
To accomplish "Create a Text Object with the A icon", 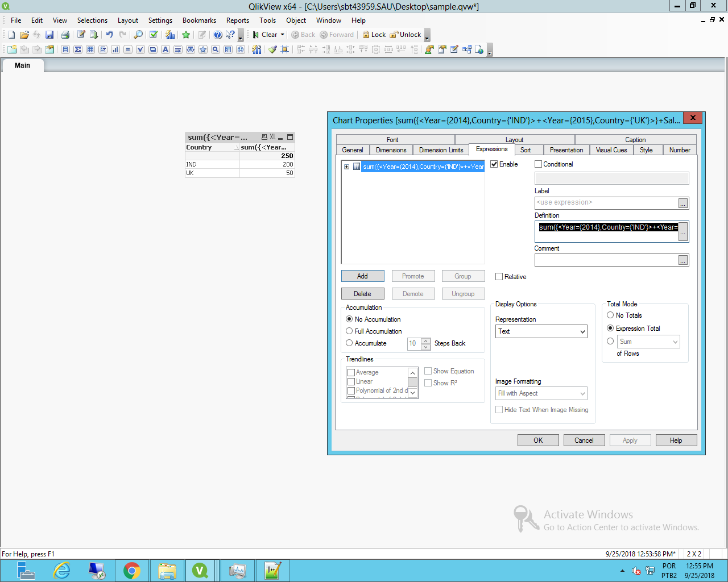I will (x=166, y=49).
